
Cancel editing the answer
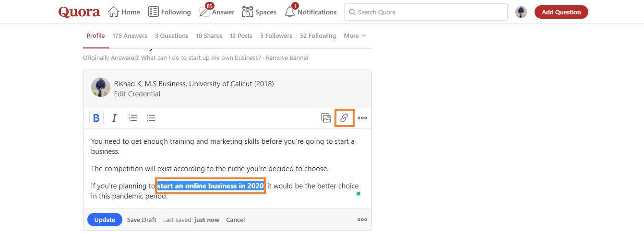[x=236, y=220]
